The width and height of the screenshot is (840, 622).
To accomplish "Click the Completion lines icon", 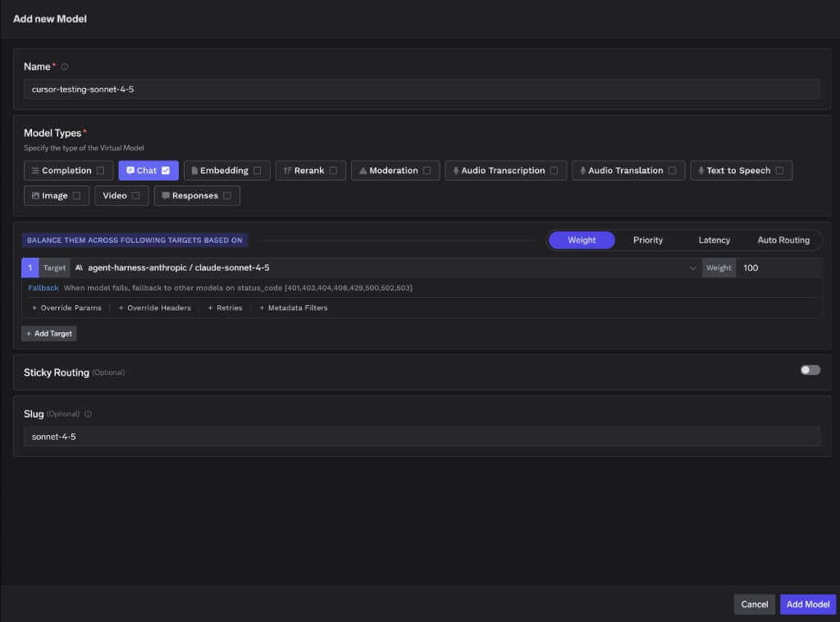I will point(35,171).
